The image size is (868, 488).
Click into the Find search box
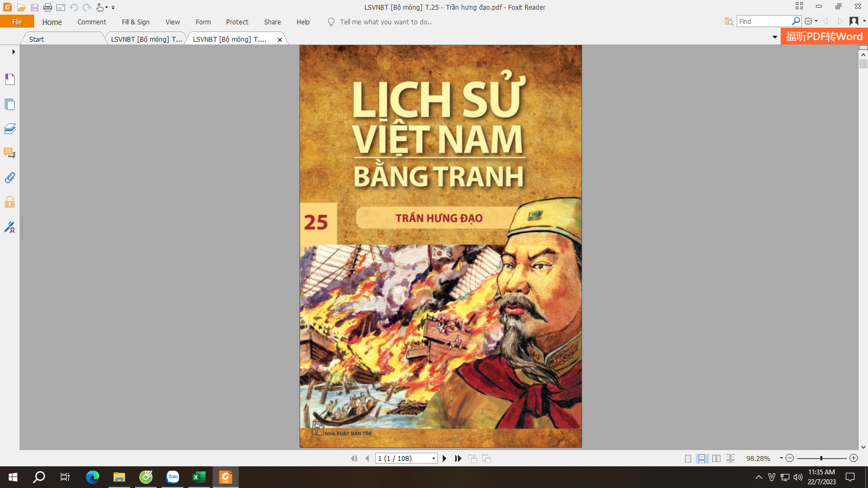(x=764, y=21)
